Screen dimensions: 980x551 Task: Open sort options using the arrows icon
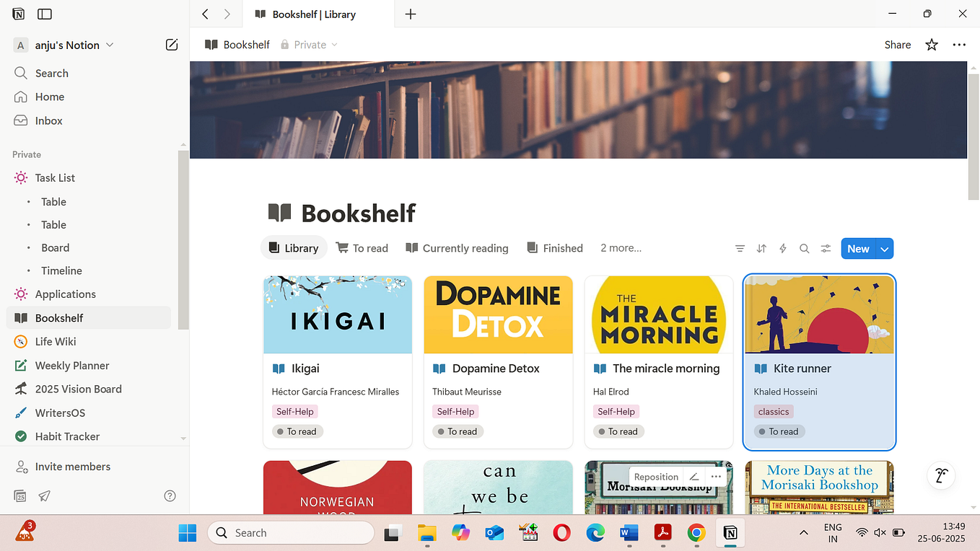click(x=761, y=248)
